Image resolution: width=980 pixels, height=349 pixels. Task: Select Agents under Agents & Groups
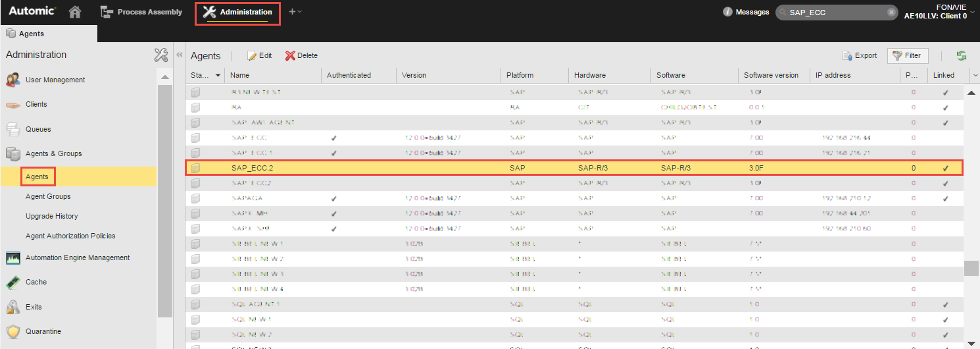click(37, 176)
